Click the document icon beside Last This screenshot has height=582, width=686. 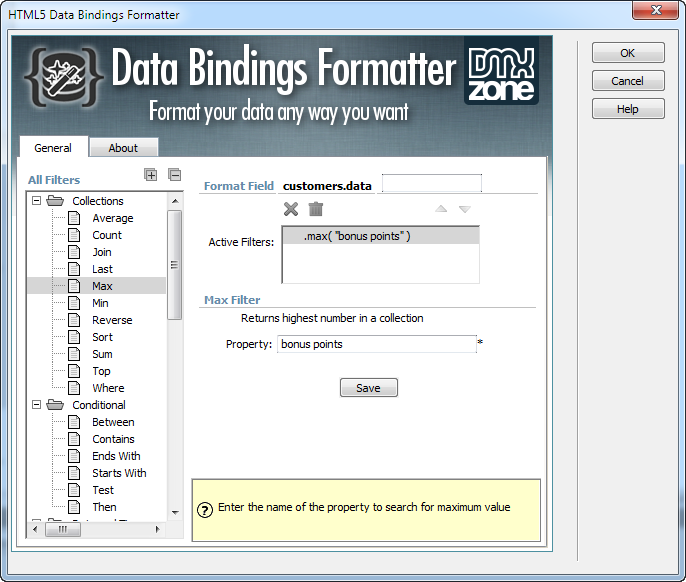(x=74, y=269)
